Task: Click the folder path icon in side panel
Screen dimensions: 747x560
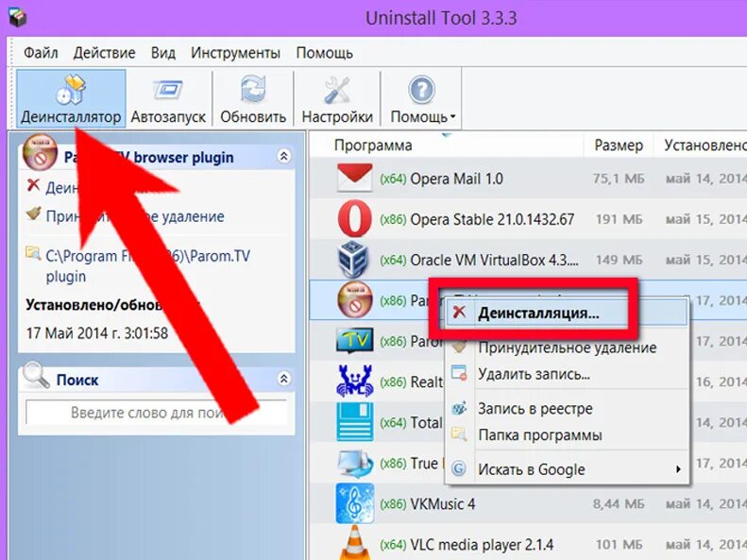Action: 33,253
